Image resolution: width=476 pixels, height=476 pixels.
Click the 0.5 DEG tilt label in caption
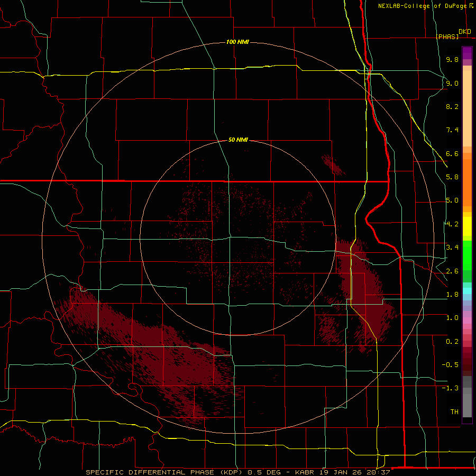tap(263, 472)
